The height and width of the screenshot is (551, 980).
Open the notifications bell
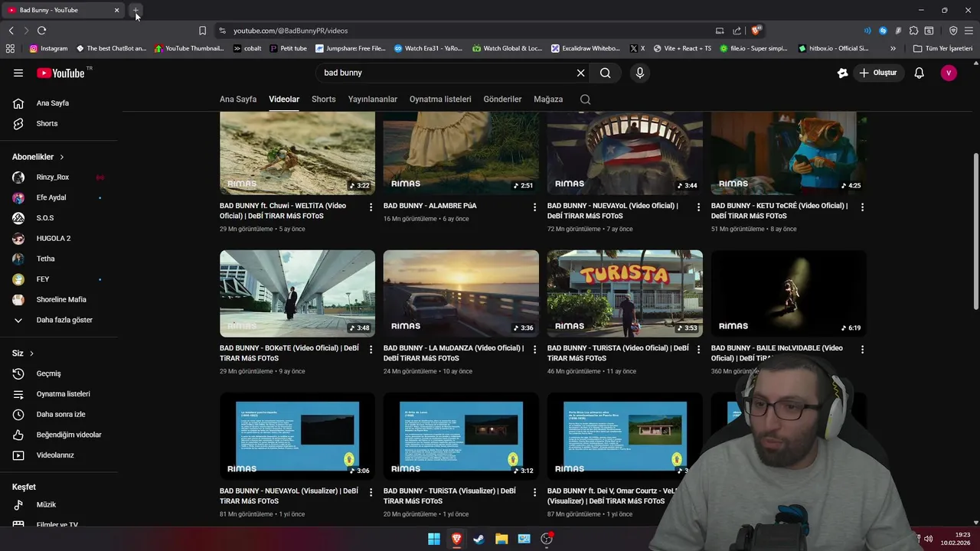[x=919, y=73]
